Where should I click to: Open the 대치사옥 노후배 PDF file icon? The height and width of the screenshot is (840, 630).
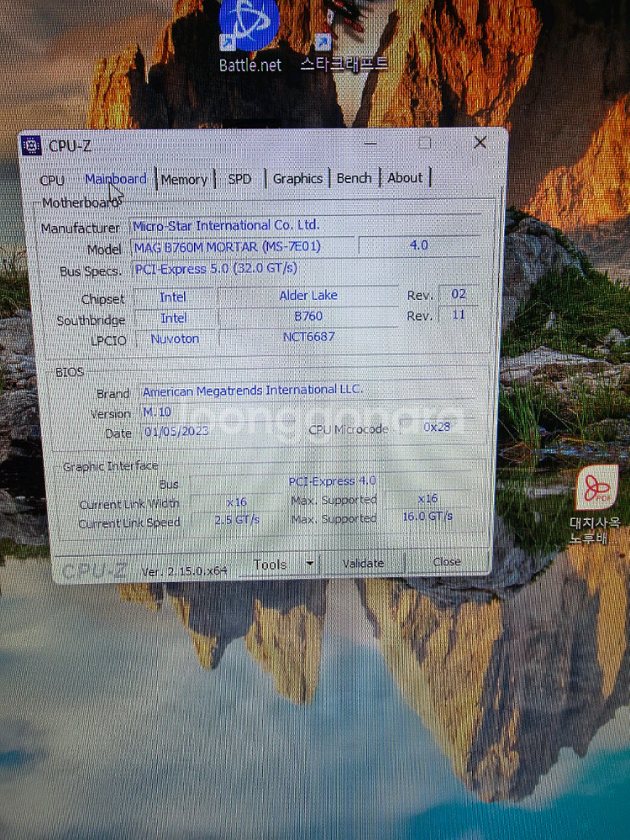(x=596, y=504)
